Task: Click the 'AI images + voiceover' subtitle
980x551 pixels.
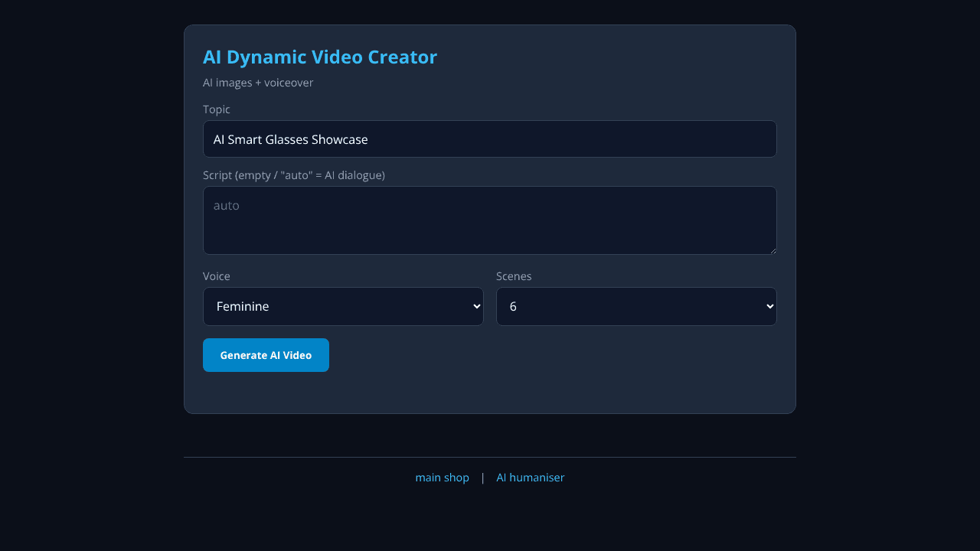Action: click(x=258, y=83)
